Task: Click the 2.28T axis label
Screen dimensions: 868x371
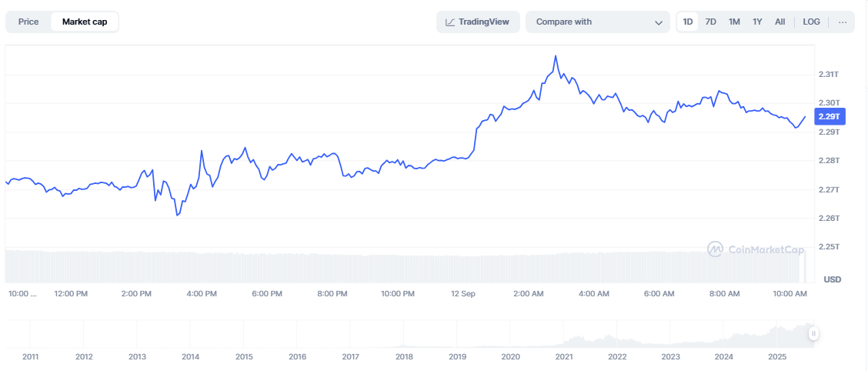Action: (830, 161)
